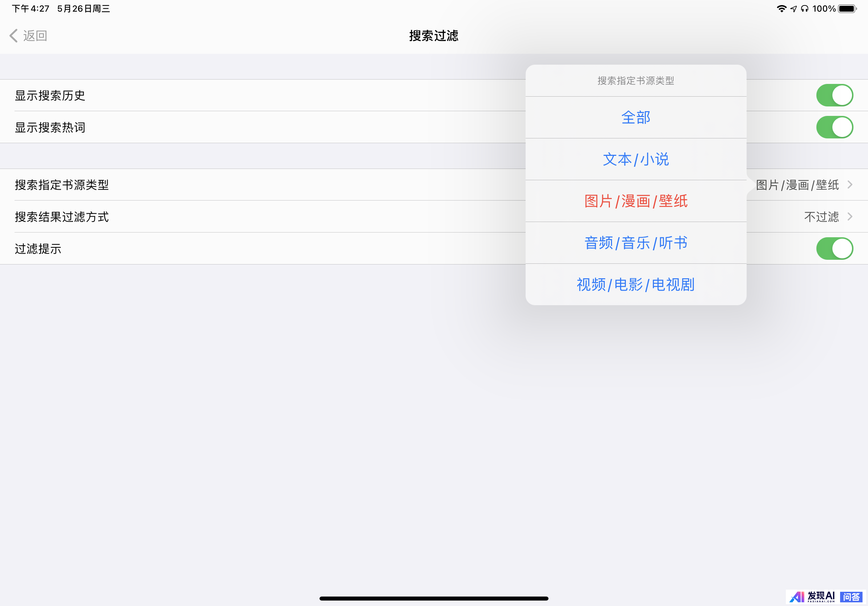
Task: Click the popup header 搜索指定书源类型
Action: (x=635, y=81)
